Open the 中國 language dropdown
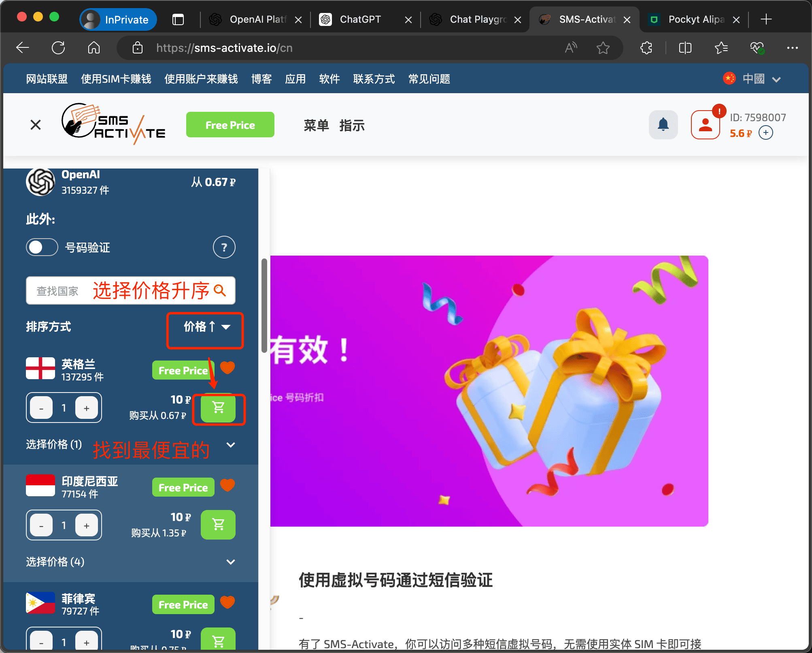 coord(753,79)
